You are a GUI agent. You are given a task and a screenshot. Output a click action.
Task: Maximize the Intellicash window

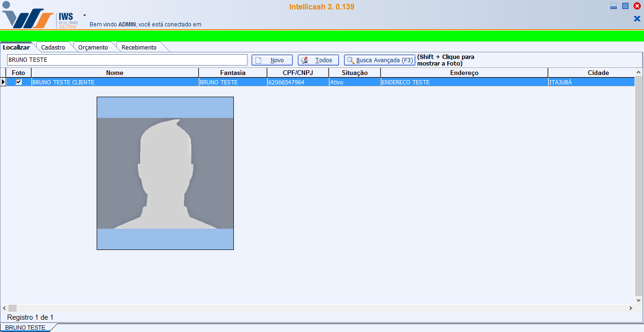pos(625,6)
